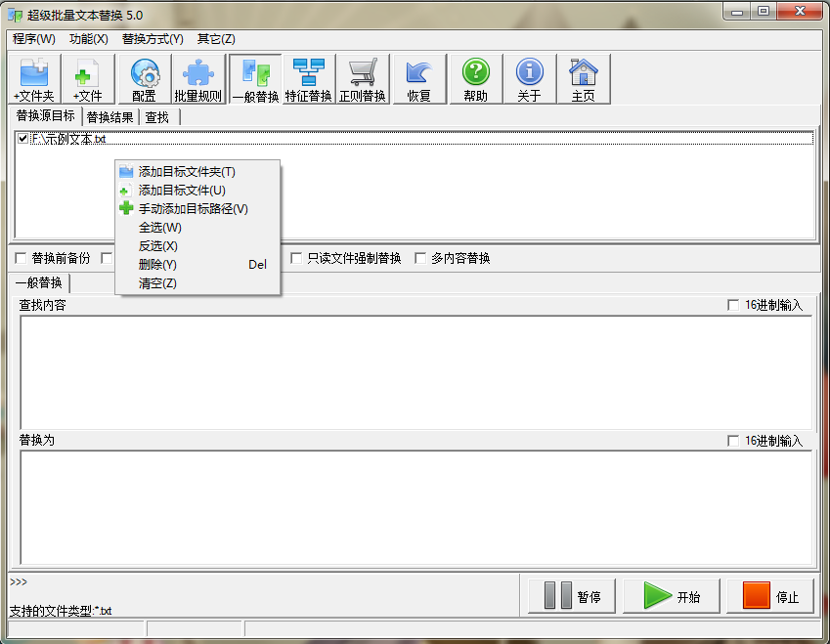Open the 帮助 help icon

476,79
